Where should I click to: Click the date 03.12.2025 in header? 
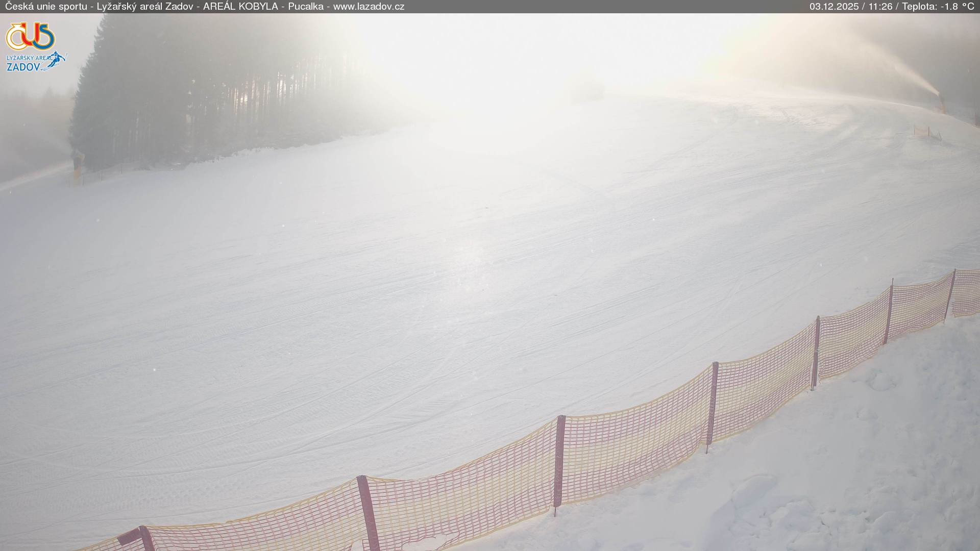(834, 7)
